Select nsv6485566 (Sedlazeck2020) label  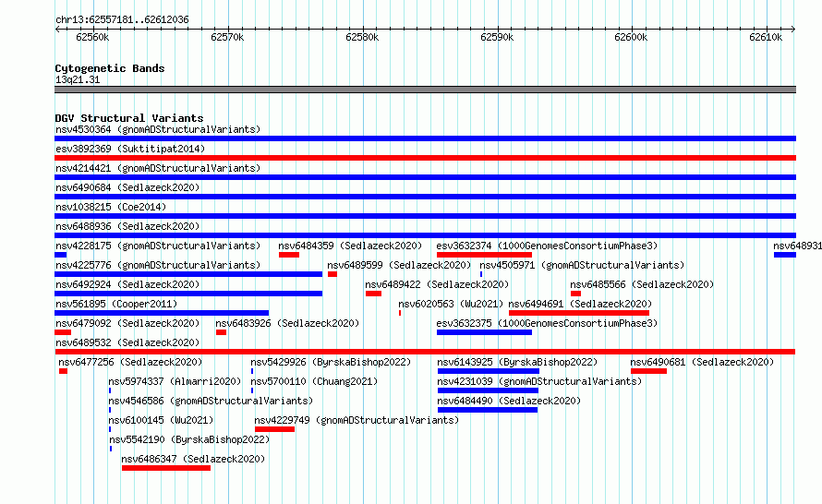coord(642,284)
